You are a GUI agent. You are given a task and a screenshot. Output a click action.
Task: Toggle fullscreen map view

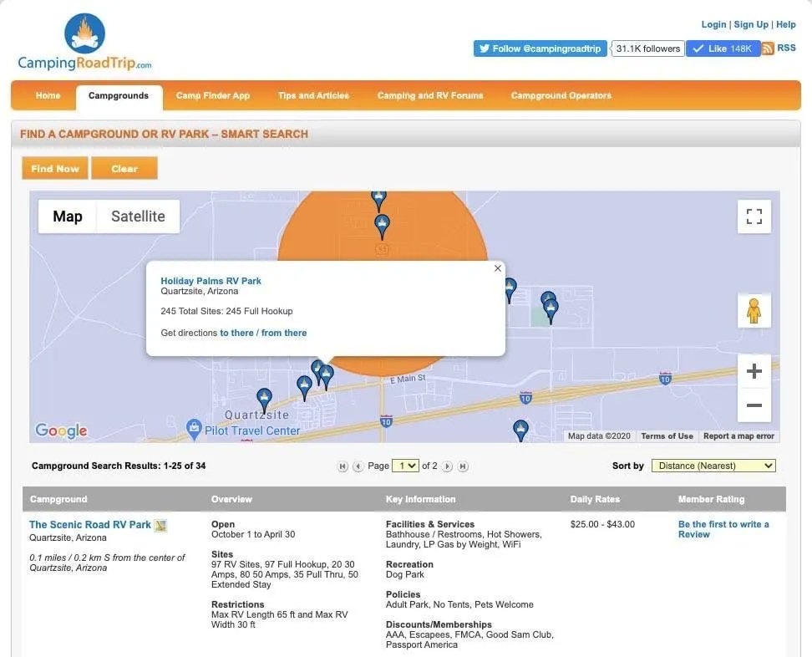[754, 216]
